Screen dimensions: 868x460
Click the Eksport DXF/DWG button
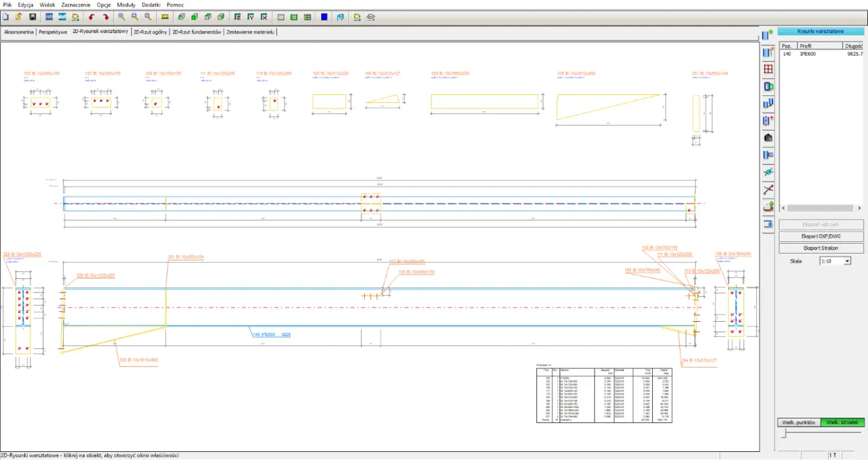tap(821, 236)
